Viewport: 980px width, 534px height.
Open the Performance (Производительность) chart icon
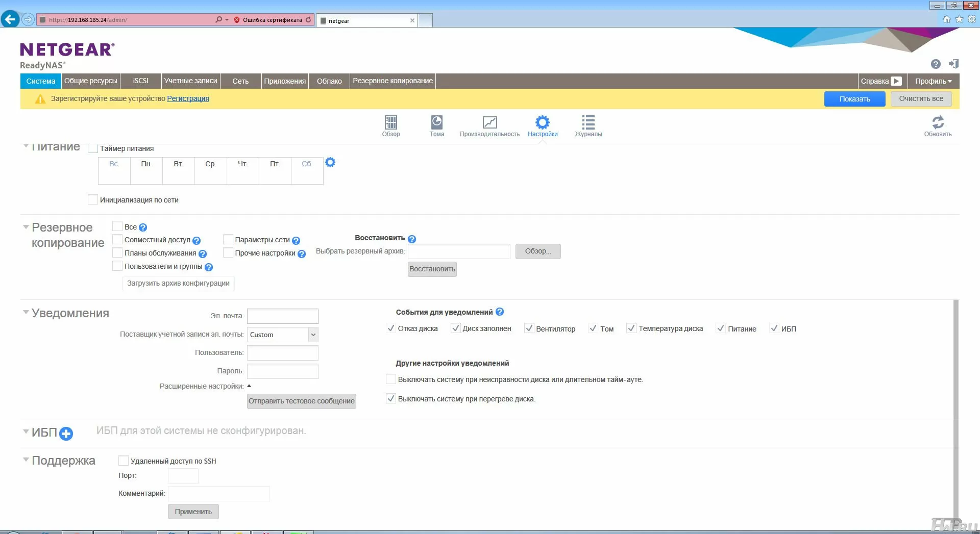[489, 123]
